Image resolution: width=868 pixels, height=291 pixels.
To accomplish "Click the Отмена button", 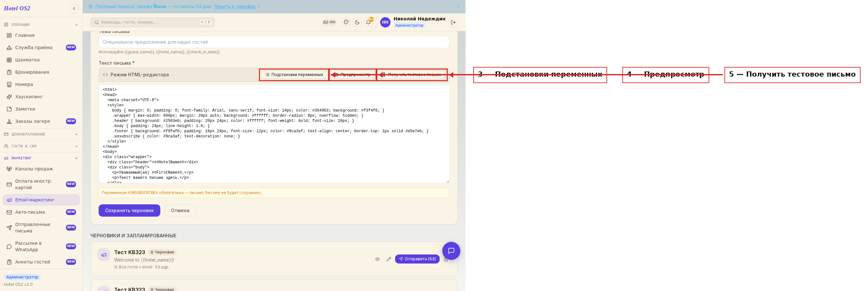I will tap(180, 210).
